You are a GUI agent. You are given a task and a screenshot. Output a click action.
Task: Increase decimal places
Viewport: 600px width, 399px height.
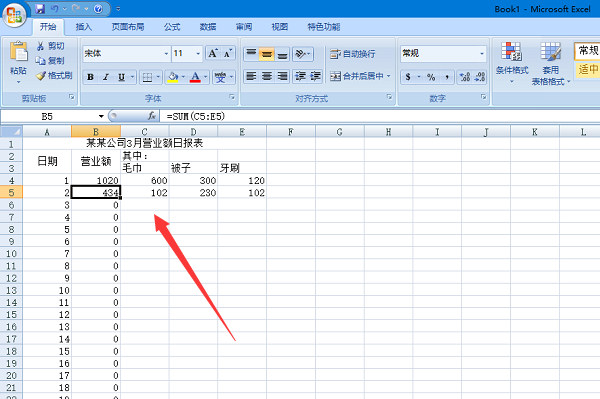point(465,77)
